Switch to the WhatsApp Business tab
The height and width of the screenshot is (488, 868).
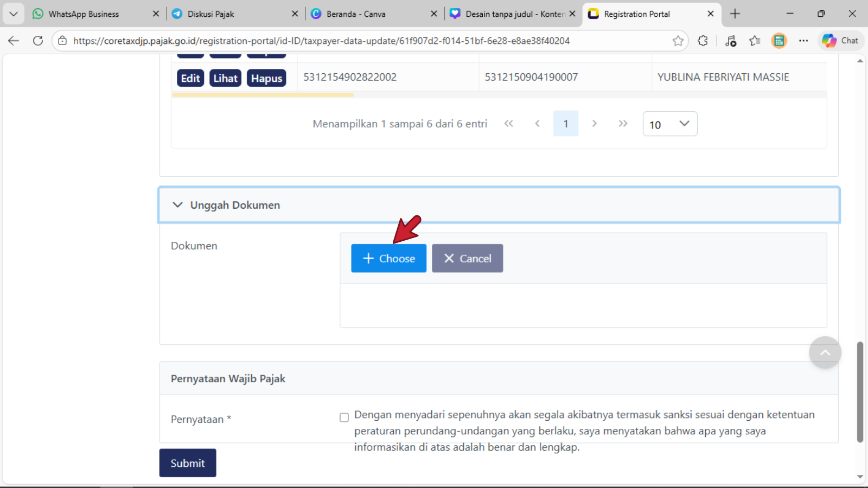point(84,14)
